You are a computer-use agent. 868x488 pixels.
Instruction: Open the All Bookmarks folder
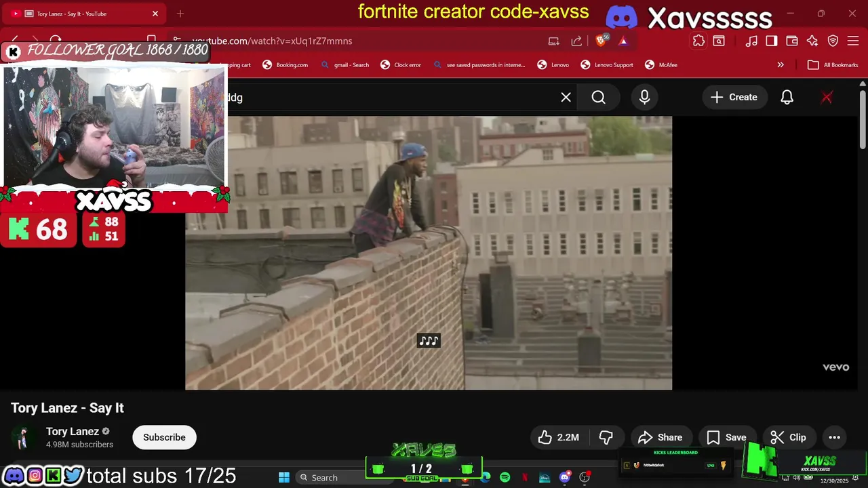coord(833,65)
